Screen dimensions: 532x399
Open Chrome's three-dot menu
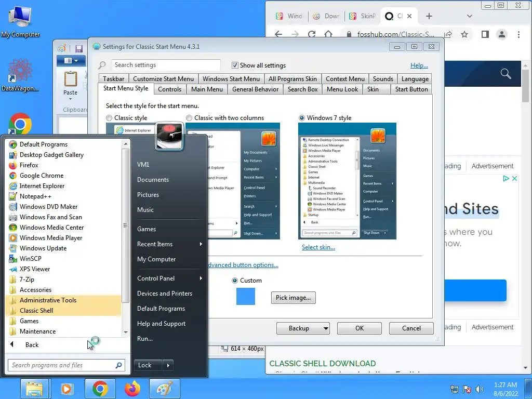tap(518, 34)
